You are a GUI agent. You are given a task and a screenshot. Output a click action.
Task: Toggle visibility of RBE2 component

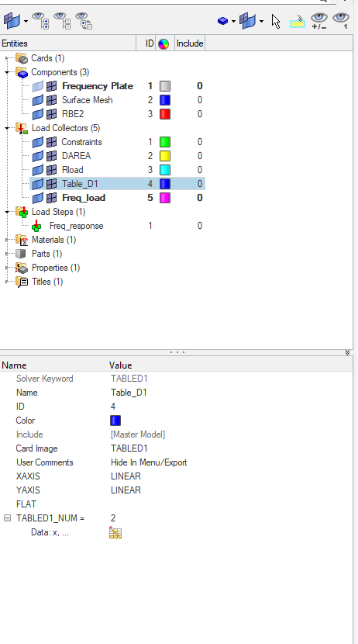[x=38, y=114]
